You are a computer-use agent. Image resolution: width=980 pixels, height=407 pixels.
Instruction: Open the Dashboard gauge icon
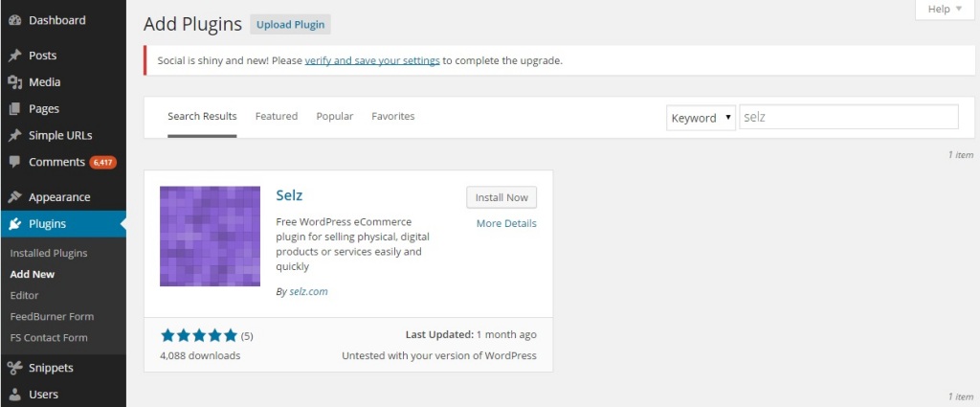click(x=15, y=20)
